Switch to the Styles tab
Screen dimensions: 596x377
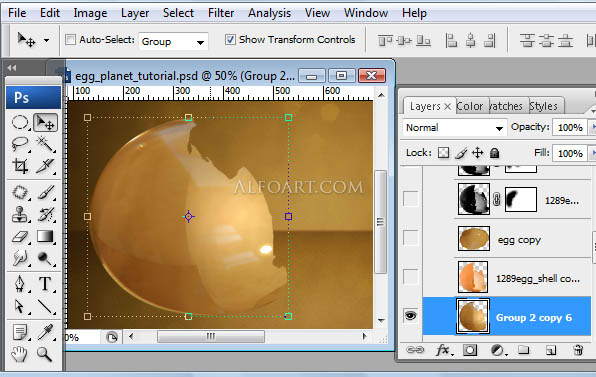click(544, 106)
